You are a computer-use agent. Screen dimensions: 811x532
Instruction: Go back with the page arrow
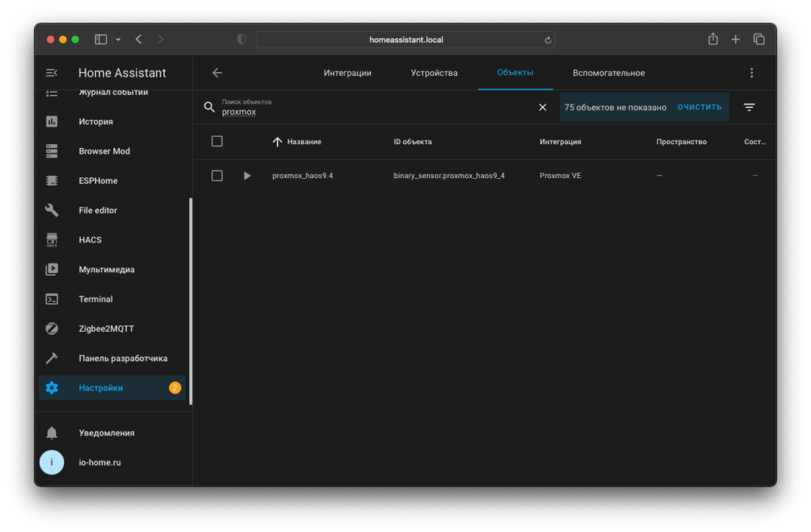(217, 73)
